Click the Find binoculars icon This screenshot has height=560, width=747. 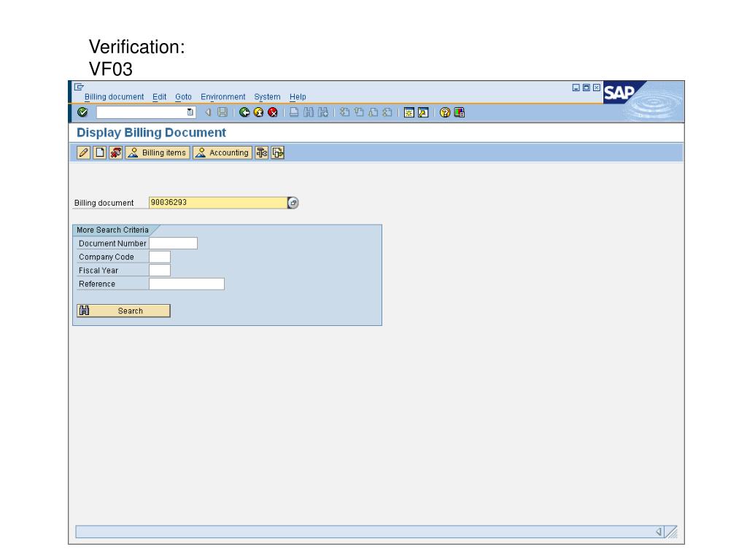(309, 112)
